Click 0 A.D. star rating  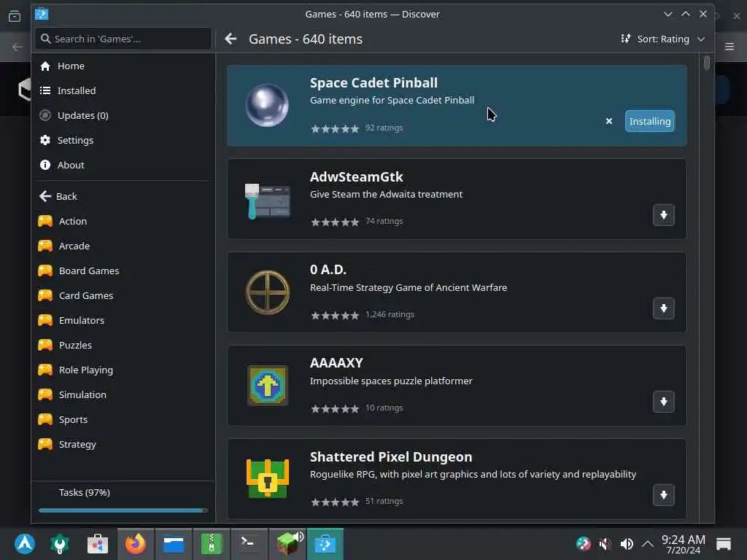click(x=334, y=315)
